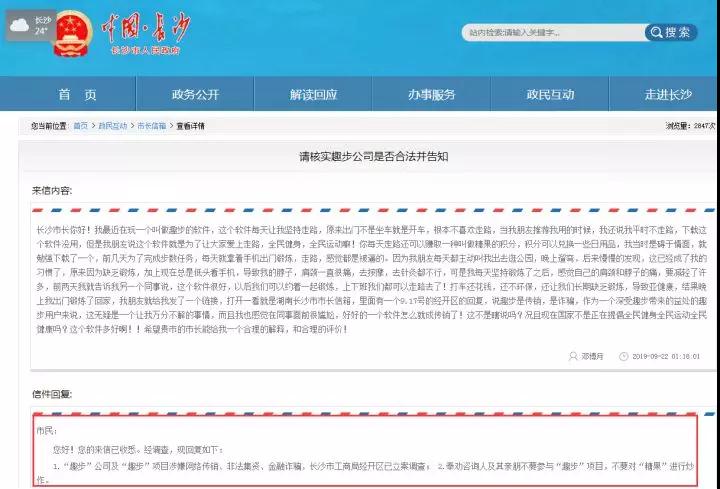Click the 查看详情 breadcrumb text
Image resolution: width=720 pixels, height=489 pixels.
click(191, 126)
